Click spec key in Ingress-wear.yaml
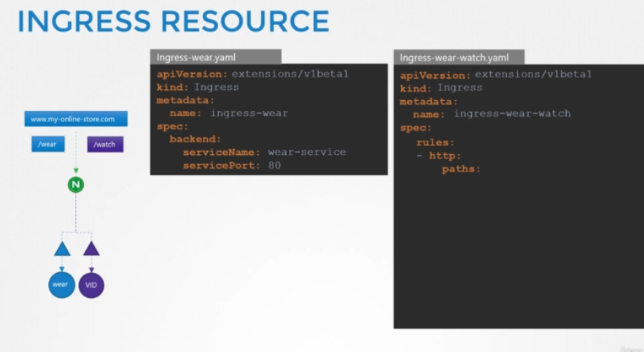 point(172,126)
